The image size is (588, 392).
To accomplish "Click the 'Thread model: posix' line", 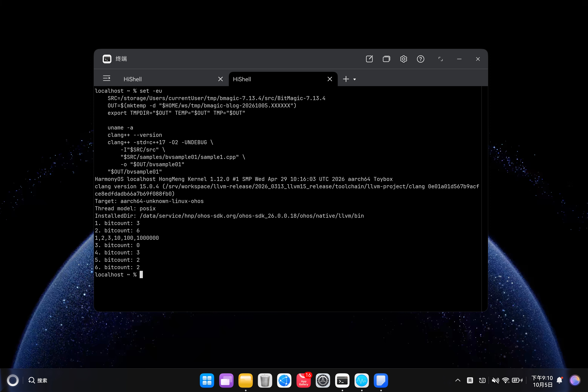I will (x=125, y=208).
